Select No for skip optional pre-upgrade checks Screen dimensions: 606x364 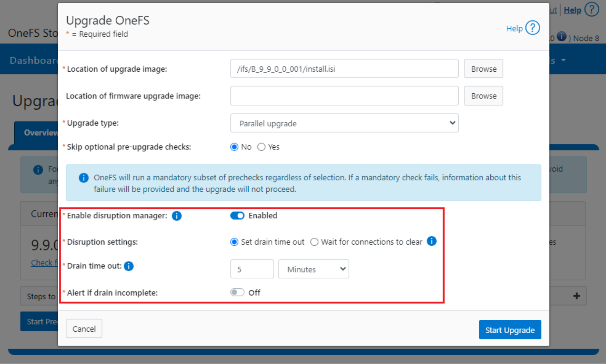point(234,147)
